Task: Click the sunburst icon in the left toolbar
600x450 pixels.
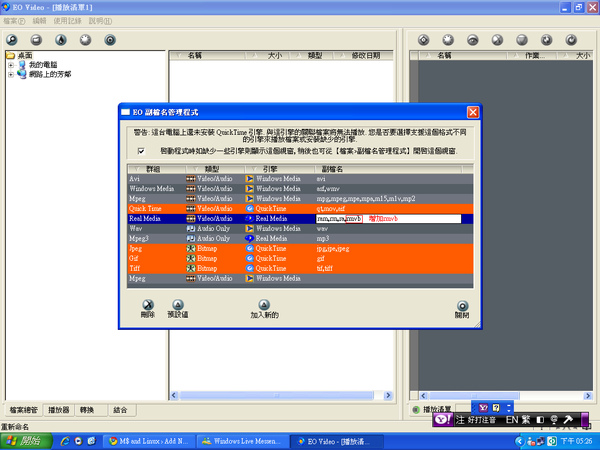Action: point(85,40)
